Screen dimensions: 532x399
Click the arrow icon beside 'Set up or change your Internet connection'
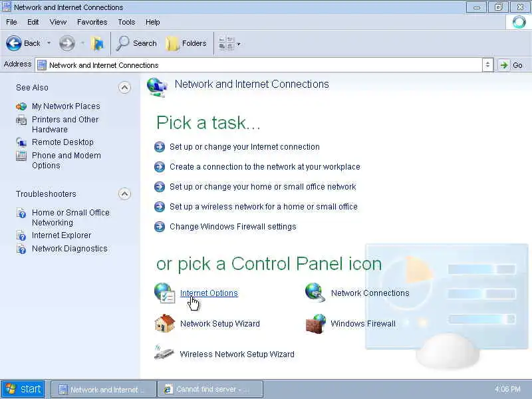coord(160,147)
